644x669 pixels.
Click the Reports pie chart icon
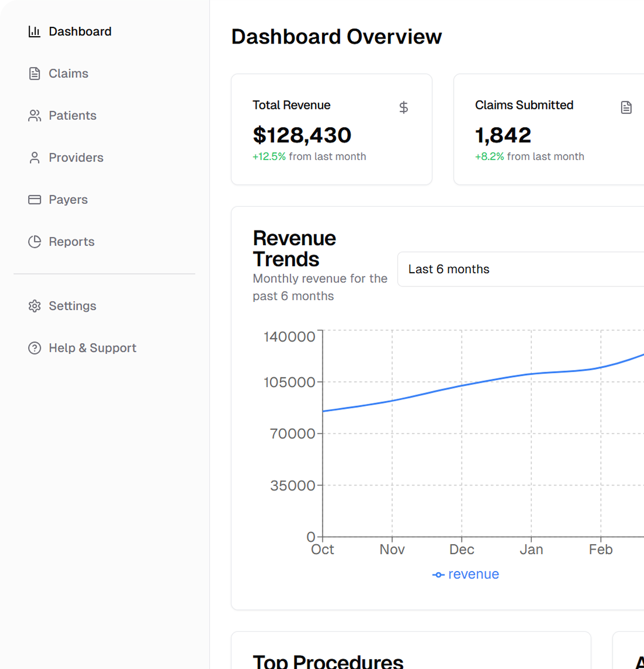pos(34,242)
